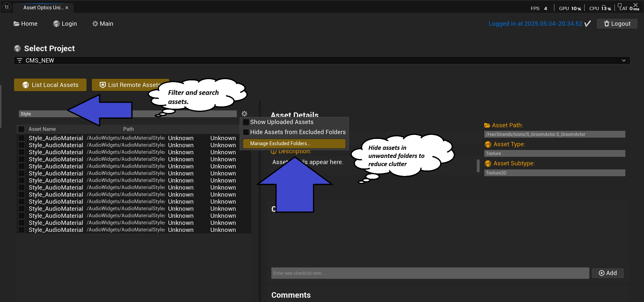Click the new checklist item input field
644x302 pixels.
pyautogui.click(x=428, y=273)
